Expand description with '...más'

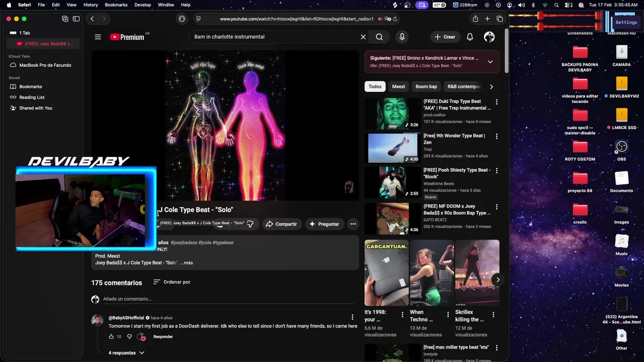tap(186, 263)
